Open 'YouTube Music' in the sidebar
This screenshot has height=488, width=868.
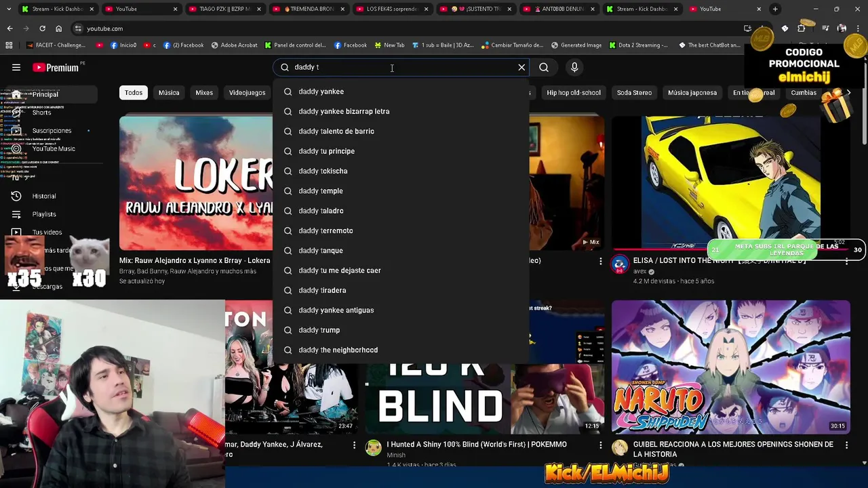coord(54,148)
